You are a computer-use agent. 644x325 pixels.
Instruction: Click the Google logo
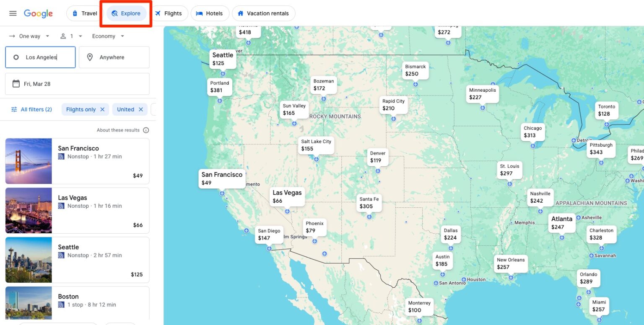tap(38, 13)
